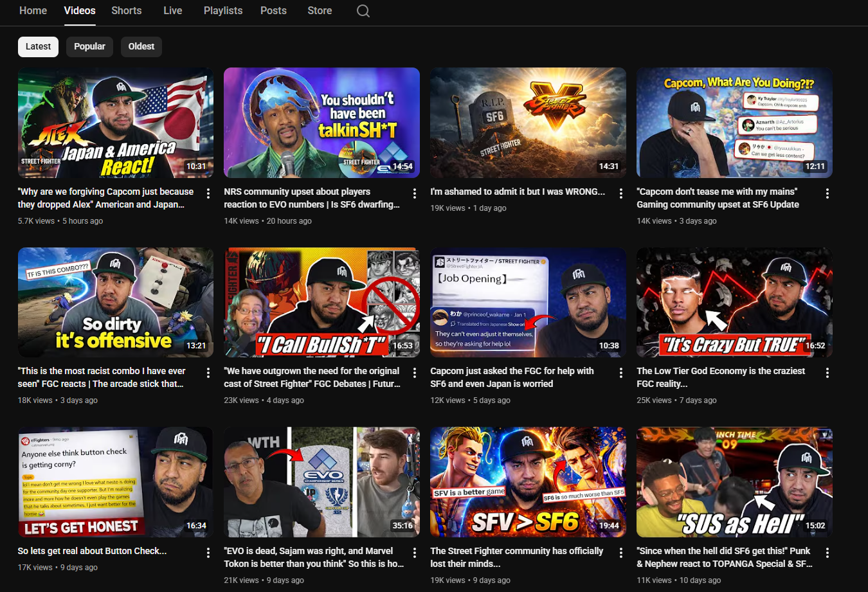
Task: Open the channel search icon
Action: (363, 11)
